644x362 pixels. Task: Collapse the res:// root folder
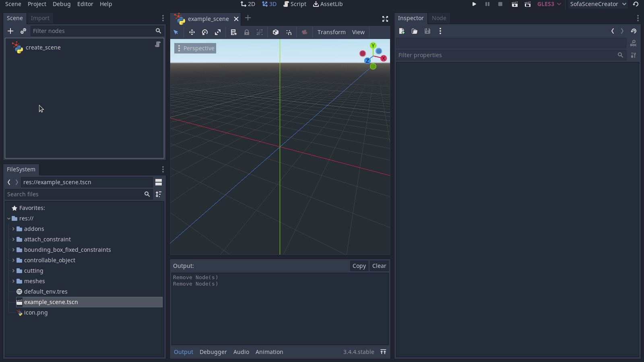point(9,218)
